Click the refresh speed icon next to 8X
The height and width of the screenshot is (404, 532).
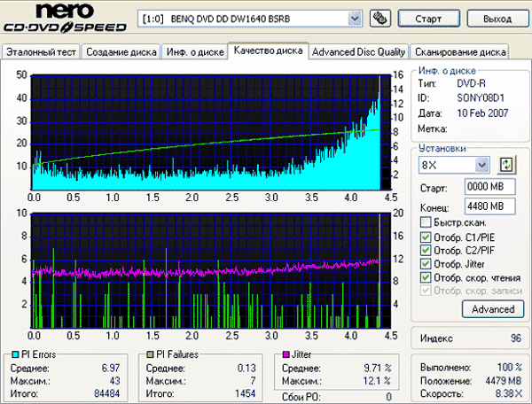pos(507,165)
